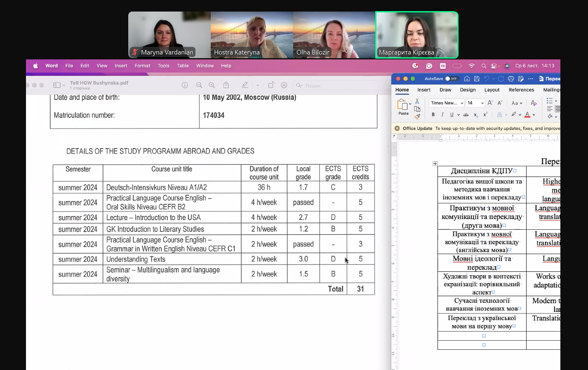588x370 pixels.
Task: Open the highlight color dropdown arrow
Action: (520, 115)
